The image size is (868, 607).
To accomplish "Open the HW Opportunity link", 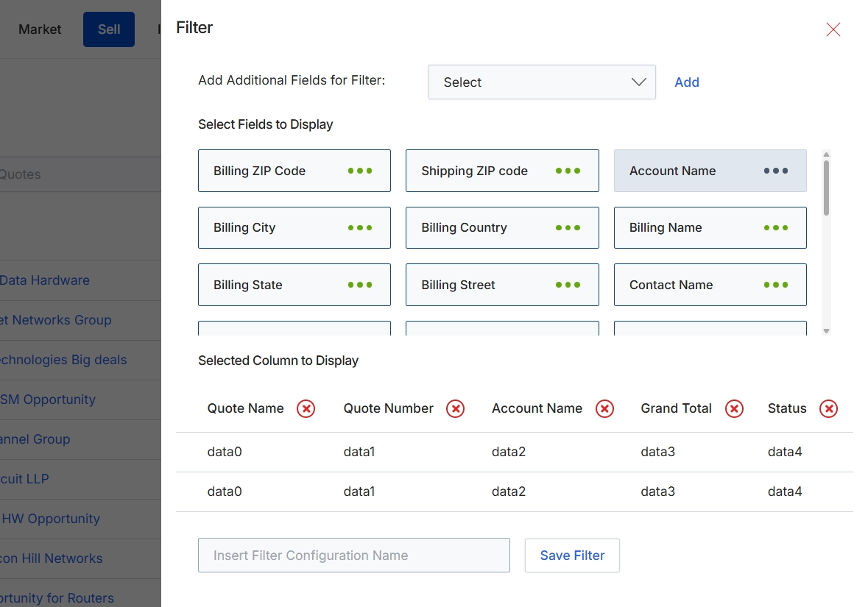I will pos(50,519).
